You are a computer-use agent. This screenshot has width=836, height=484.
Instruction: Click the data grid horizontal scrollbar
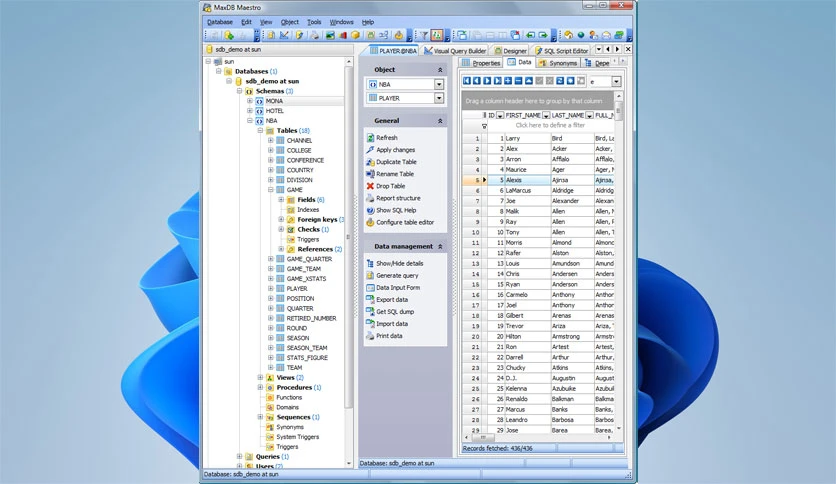pos(537,437)
